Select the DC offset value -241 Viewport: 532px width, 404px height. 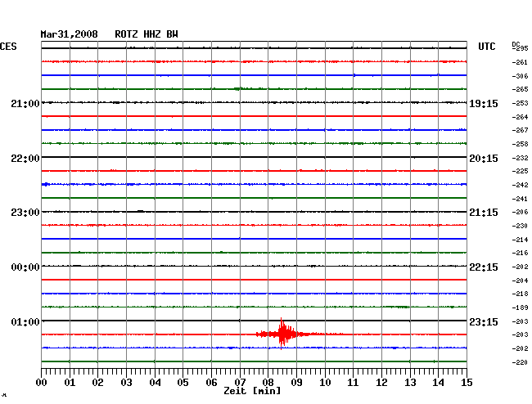[520, 199]
